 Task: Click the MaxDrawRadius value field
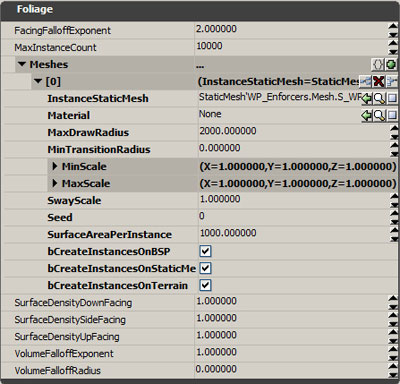tap(293, 132)
